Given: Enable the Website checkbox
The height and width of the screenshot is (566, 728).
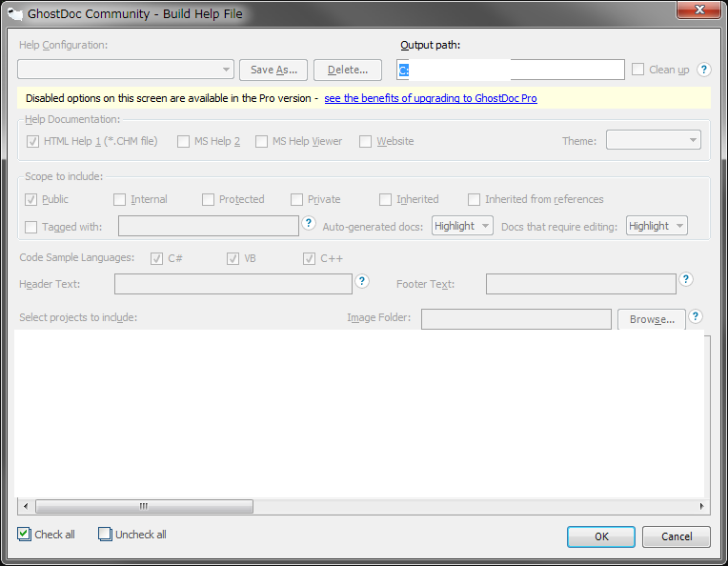Looking at the screenshot, I should click(365, 141).
